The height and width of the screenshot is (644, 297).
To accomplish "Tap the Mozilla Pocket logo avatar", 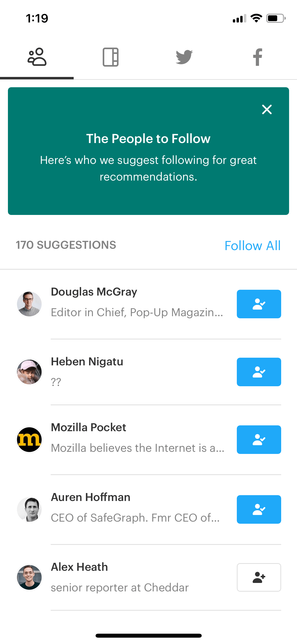I will click(29, 440).
